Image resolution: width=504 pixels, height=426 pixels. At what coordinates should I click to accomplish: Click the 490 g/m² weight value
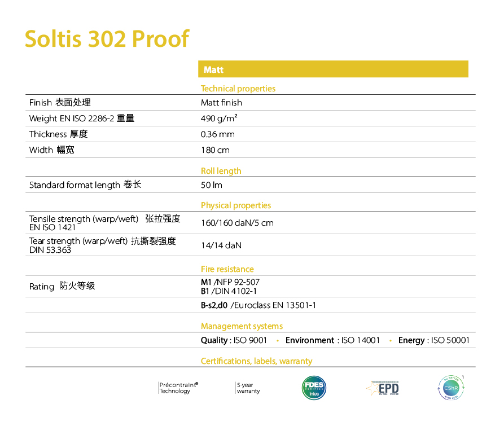tap(219, 118)
